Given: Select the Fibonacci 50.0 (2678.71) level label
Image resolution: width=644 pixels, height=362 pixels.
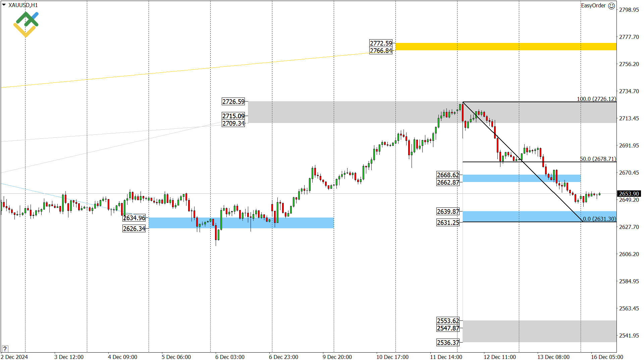Looking at the screenshot, I should coord(598,159).
